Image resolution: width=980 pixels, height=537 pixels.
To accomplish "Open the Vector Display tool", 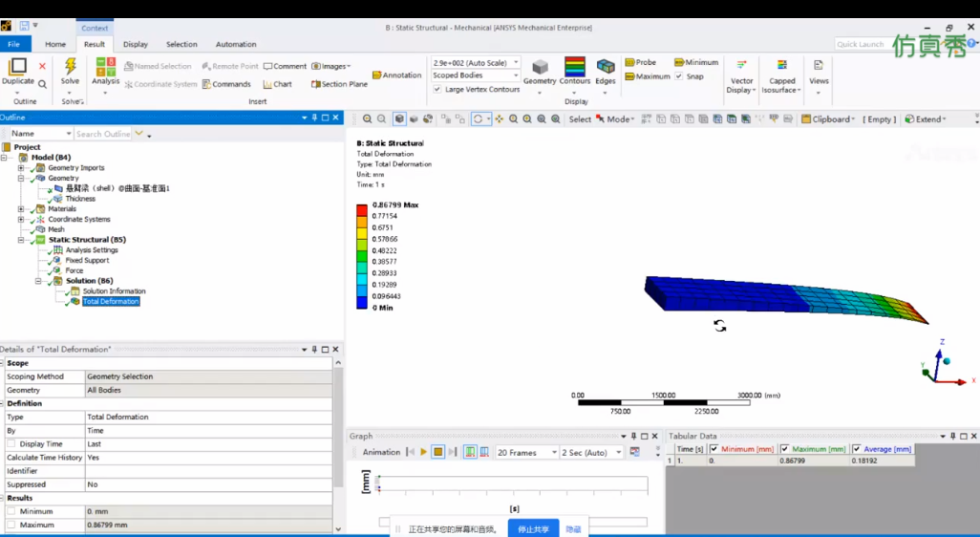I will tap(741, 65).
